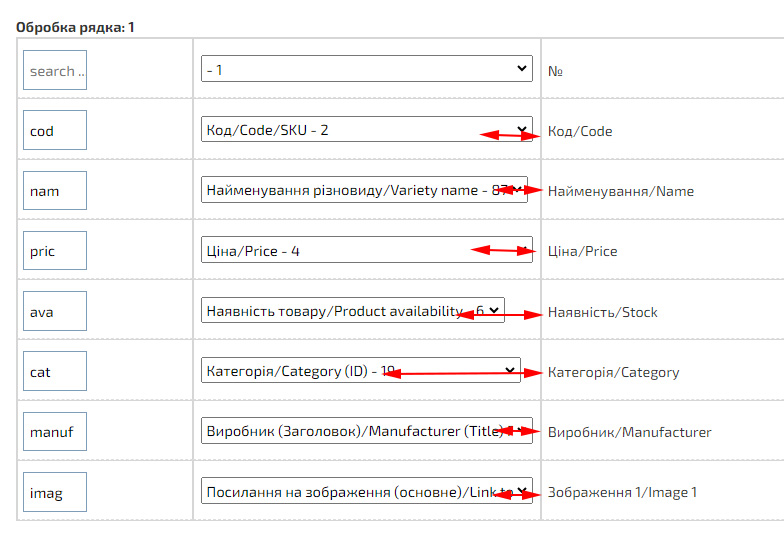Focus the 'nam' filter input box
Image resolution: width=784 pixels, height=559 pixels.
pyautogui.click(x=55, y=191)
